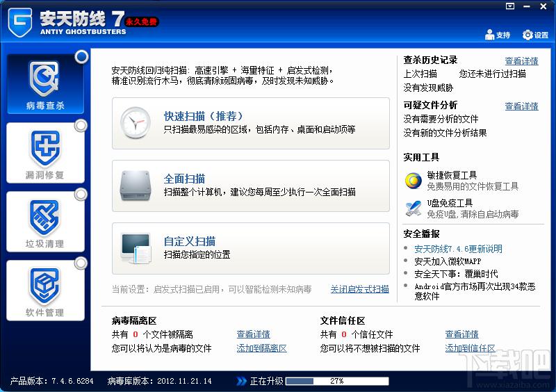Click the monitor icon for custom scan
Screen dimensions: 556x392
click(136, 248)
